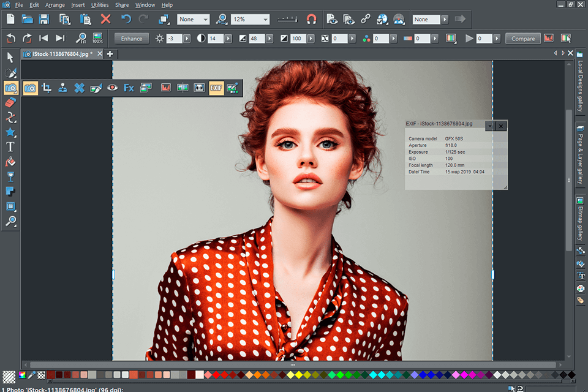The image size is (588, 392).
Task: Toggle the EXIF info panel button
Action: (x=216, y=88)
